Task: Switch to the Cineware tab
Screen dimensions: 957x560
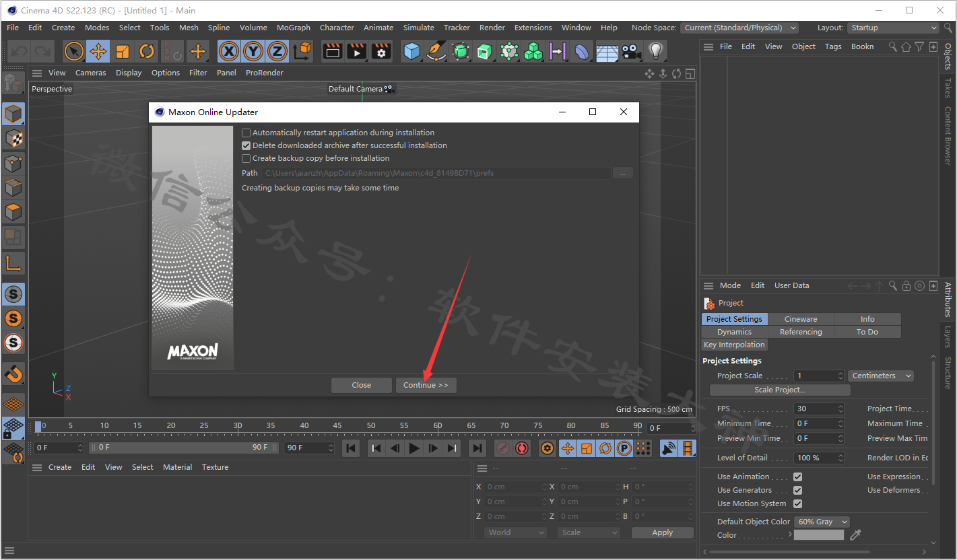Action: point(801,319)
